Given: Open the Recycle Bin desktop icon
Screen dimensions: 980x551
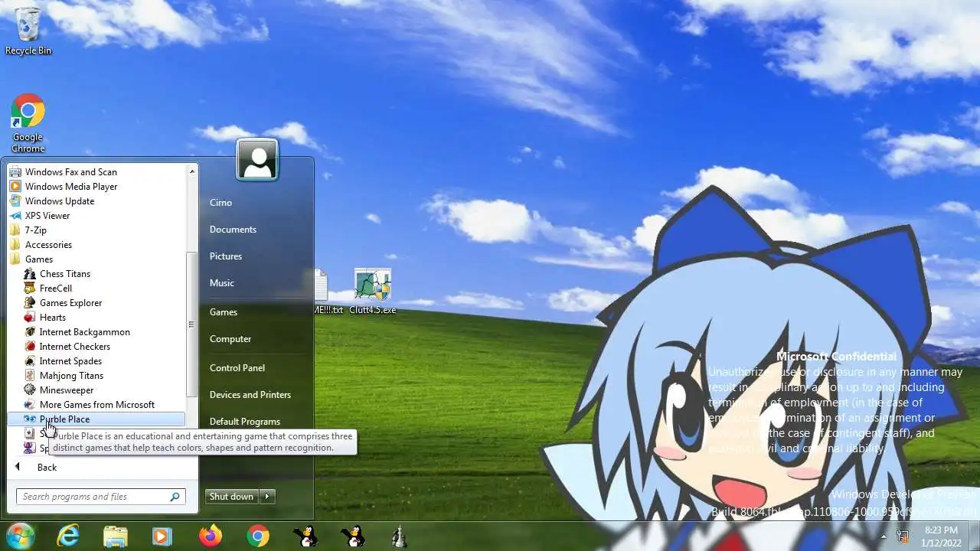Looking at the screenshot, I should (28, 31).
